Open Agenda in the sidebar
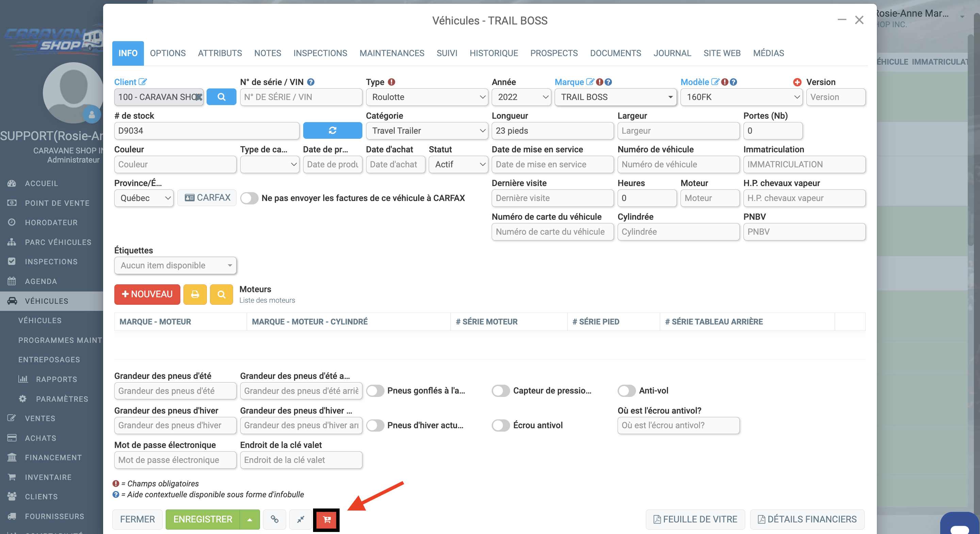 click(x=41, y=281)
